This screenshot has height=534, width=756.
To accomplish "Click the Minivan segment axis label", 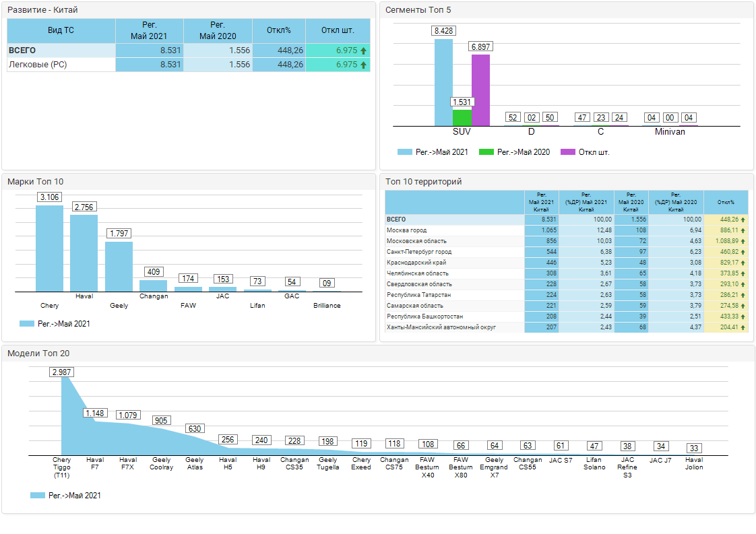I will click(x=670, y=131).
